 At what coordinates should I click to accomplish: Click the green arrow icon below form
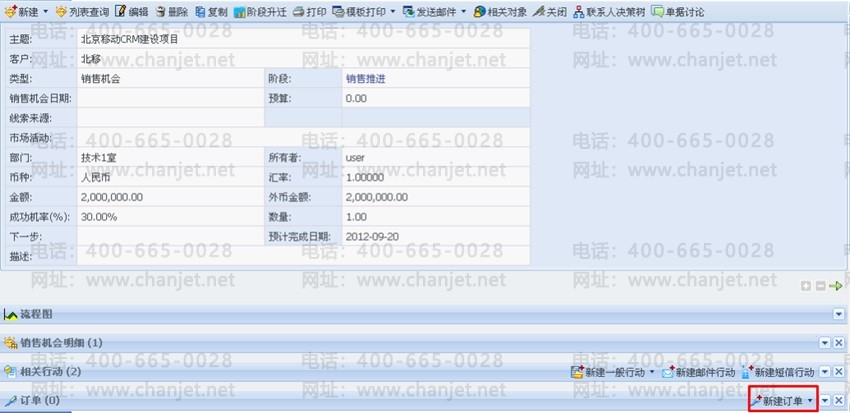coord(836,286)
